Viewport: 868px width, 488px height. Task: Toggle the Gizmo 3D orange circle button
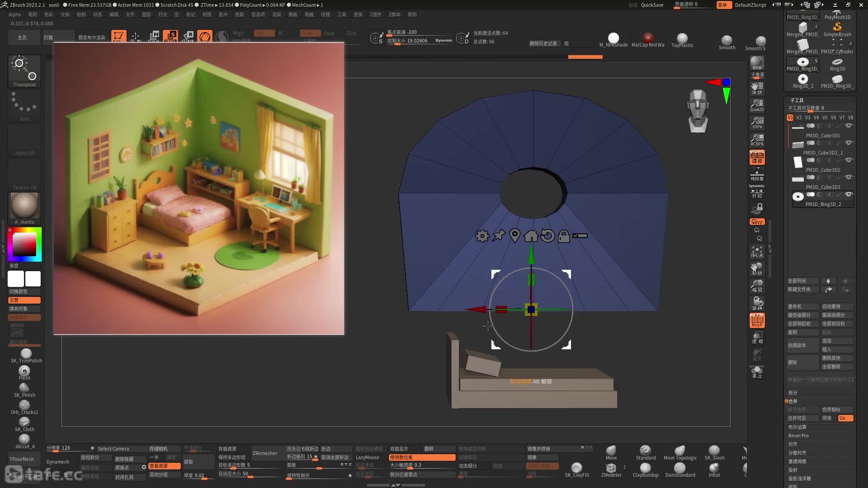click(x=205, y=37)
